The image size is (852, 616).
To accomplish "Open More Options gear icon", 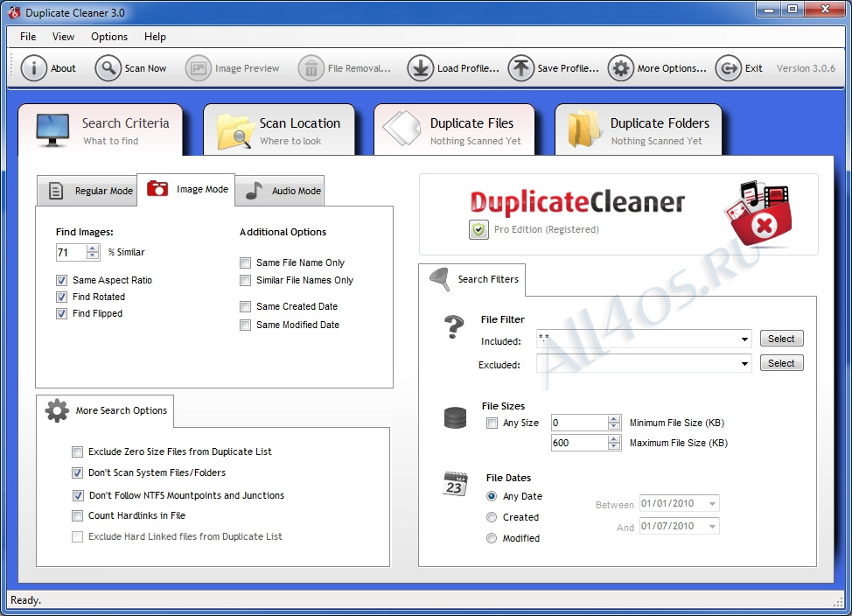I will coord(621,68).
